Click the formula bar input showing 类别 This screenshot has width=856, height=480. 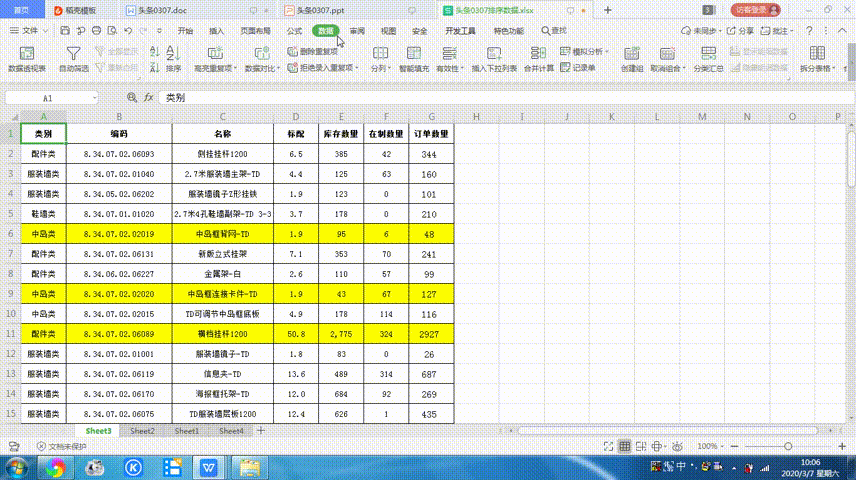(505, 98)
